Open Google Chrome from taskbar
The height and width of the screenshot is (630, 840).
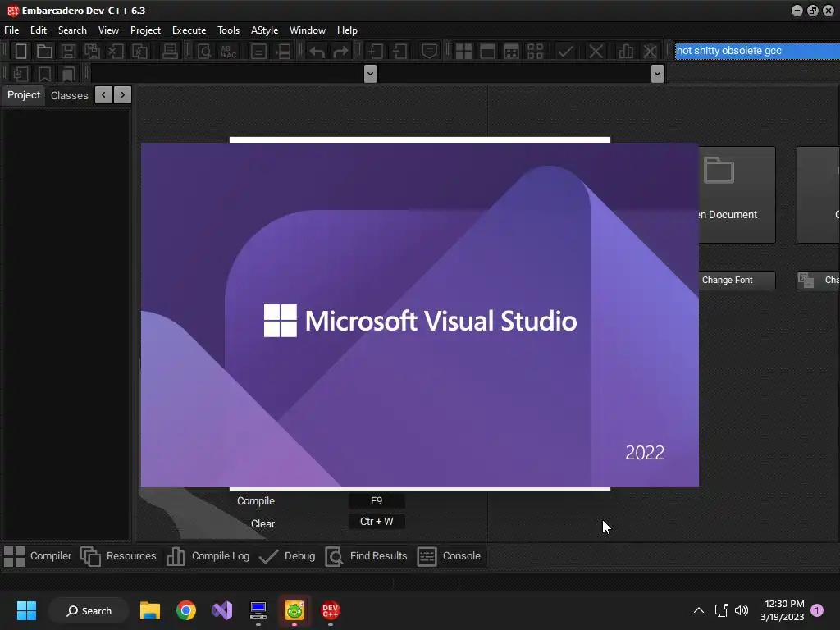pos(186,610)
